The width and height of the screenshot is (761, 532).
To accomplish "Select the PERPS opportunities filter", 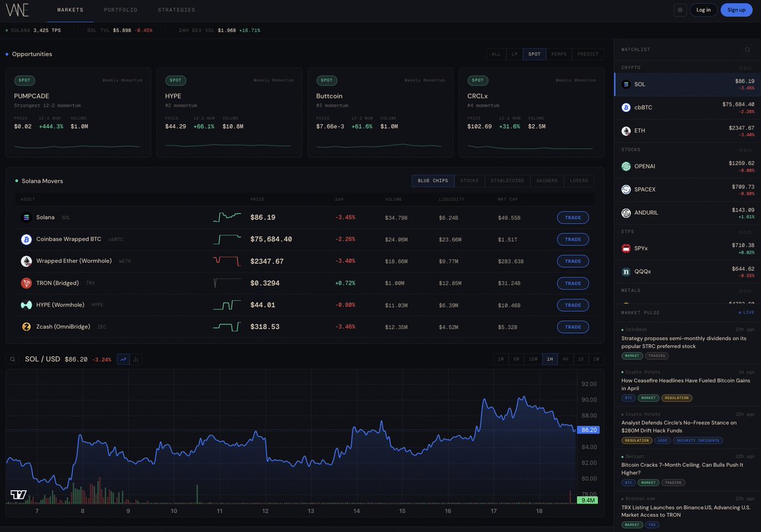I will pos(559,54).
